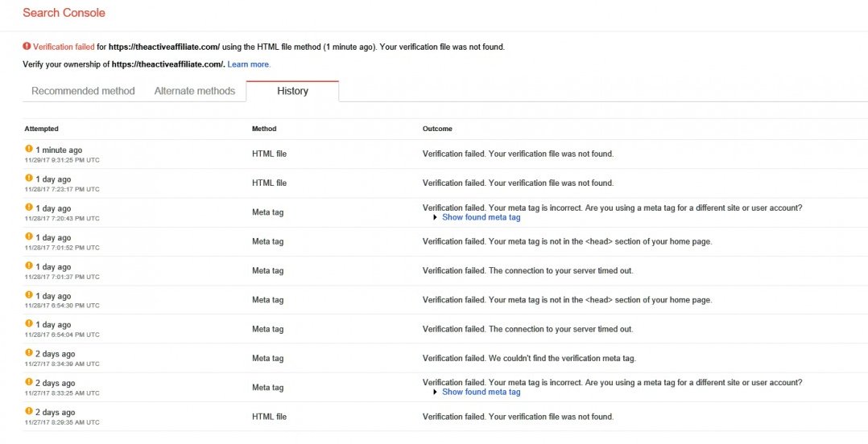Image resolution: width=868 pixels, height=444 pixels.
Task: Click warning icon for 11/28/17 6:54:30 PM attempt
Action: click(29, 294)
